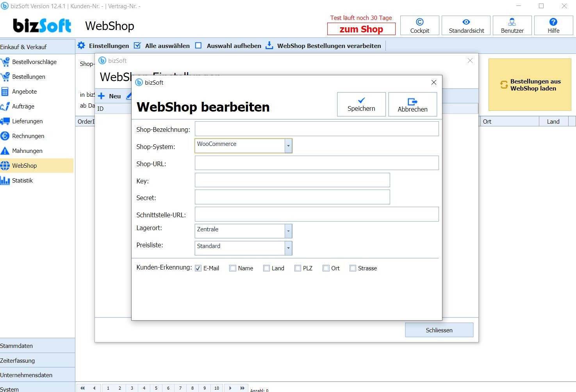
Task: Close the WebShop Einstellungen window
Action: [x=470, y=60]
